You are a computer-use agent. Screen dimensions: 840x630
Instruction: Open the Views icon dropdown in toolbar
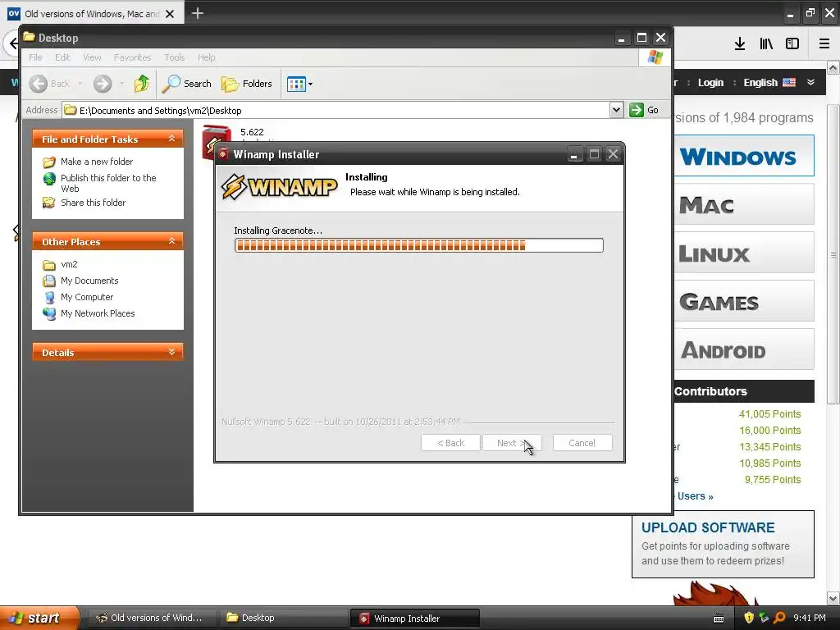coord(299,84)
